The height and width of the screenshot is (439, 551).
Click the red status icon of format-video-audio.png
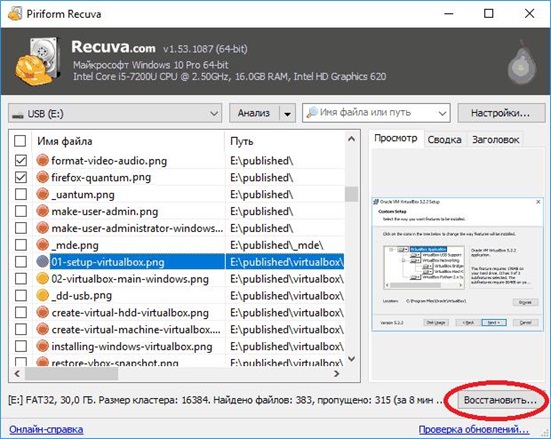pyautogui.click(x=43, y=160)
